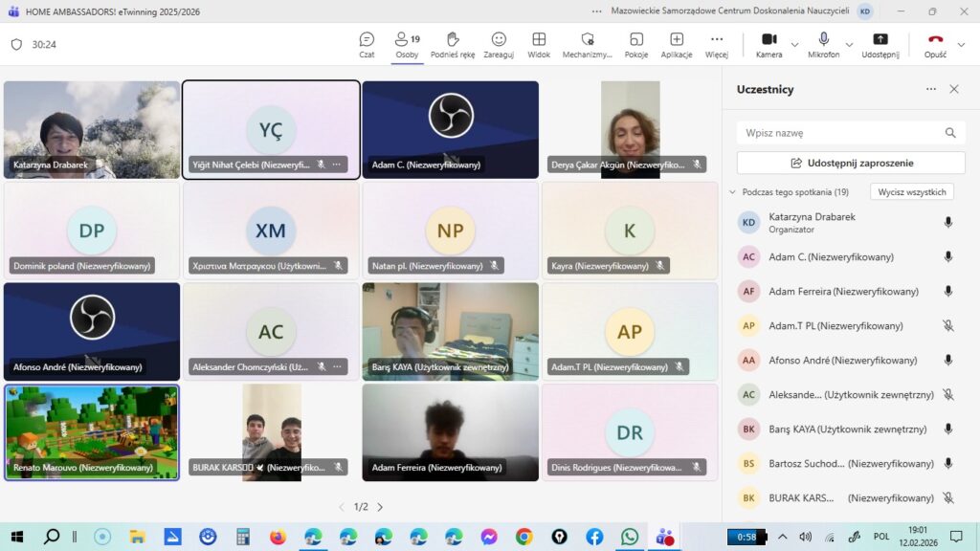This screenshot has width=980, height=551.
Task: Switch to Teams icon in taskbar
Action: coord(665,537)
